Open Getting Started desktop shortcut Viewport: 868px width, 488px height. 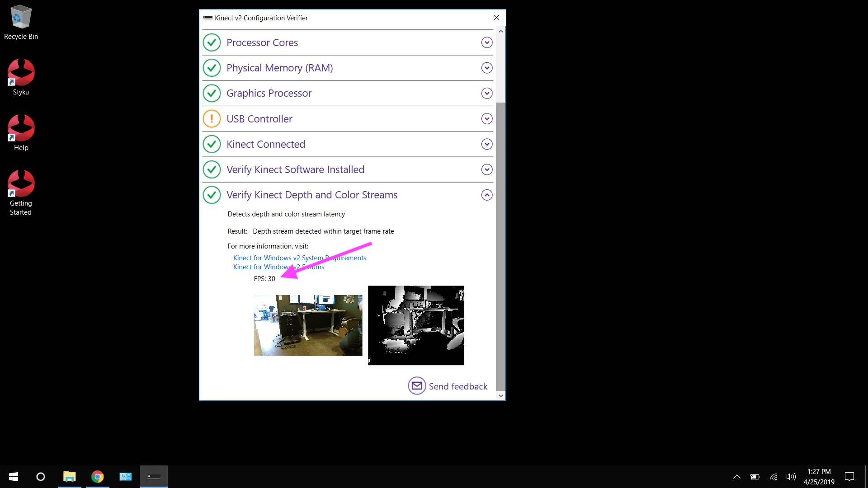click(21, 192)
